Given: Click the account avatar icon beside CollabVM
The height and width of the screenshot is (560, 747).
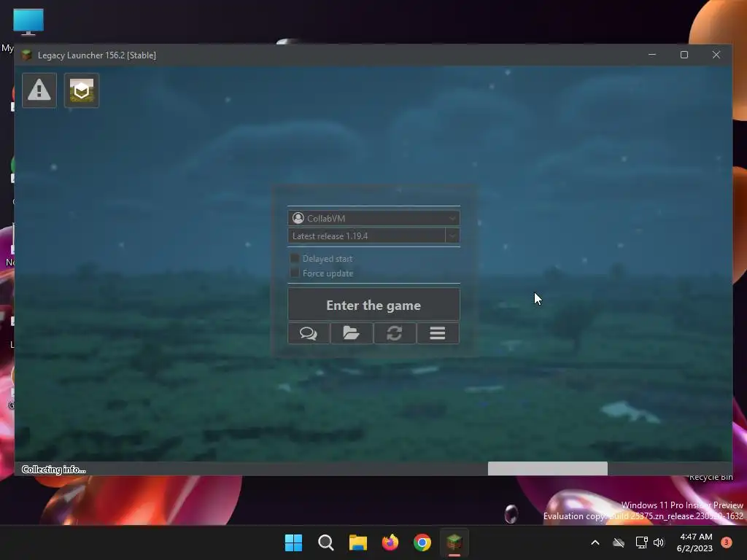Looking at the screenshot, I should 298,218.
